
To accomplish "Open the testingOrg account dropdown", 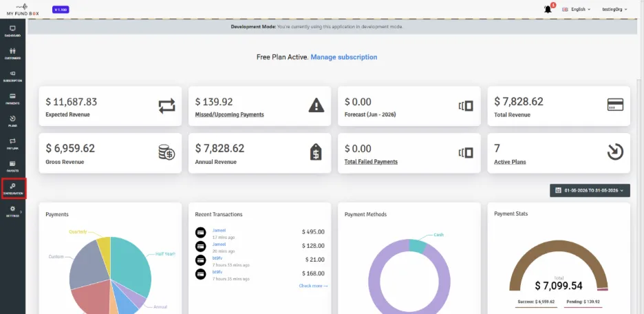I will click(x=615, y=9).
